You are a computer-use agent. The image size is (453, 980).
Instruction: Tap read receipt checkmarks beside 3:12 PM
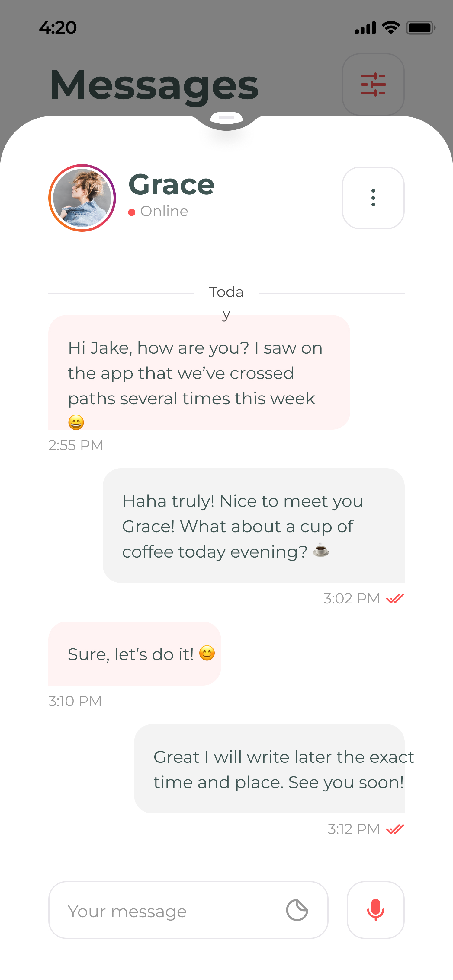tap(395, 829)
